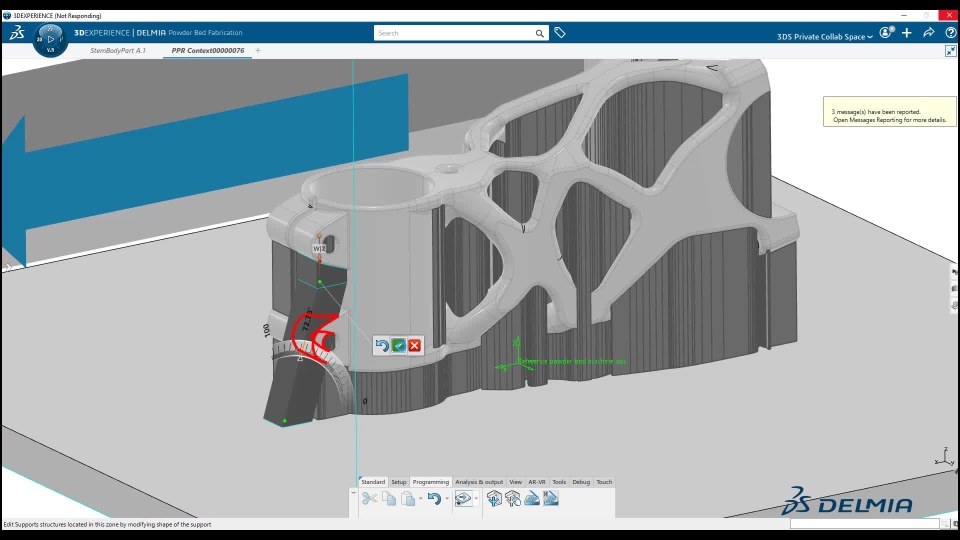Open the Analysis & output tab
Screen dimensions: 960x540
click(479, 482)
